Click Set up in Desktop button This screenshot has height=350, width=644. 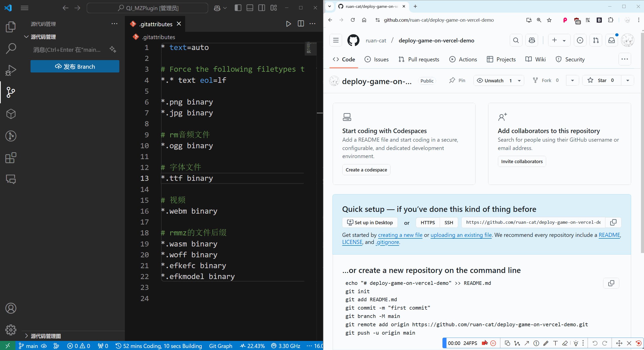coord(370,222)
